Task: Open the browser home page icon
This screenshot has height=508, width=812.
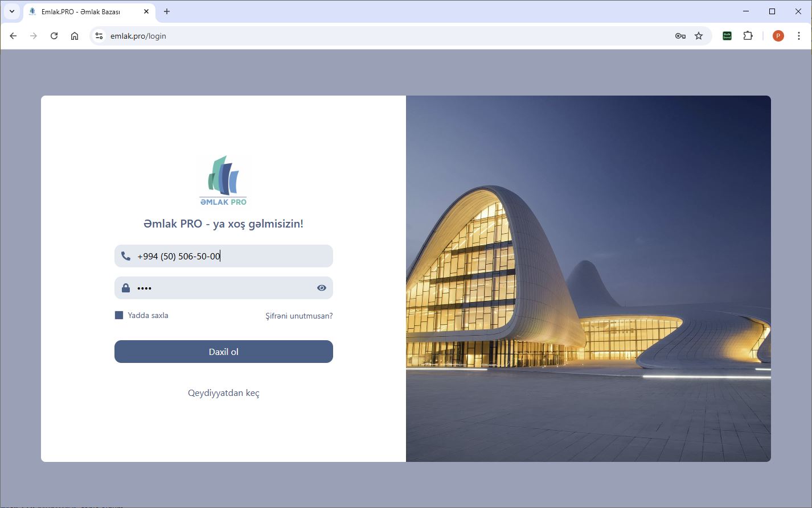Action: point(75,36)
